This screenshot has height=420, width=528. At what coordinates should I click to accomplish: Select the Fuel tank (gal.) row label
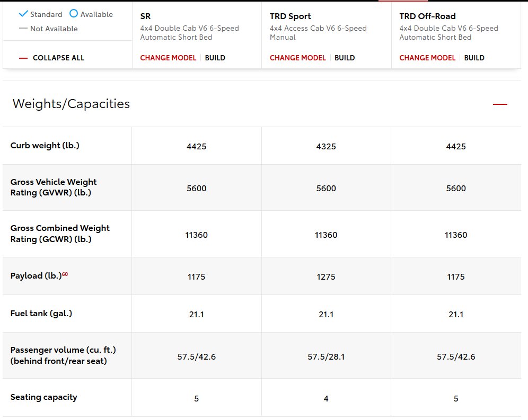tap(41, 314)
